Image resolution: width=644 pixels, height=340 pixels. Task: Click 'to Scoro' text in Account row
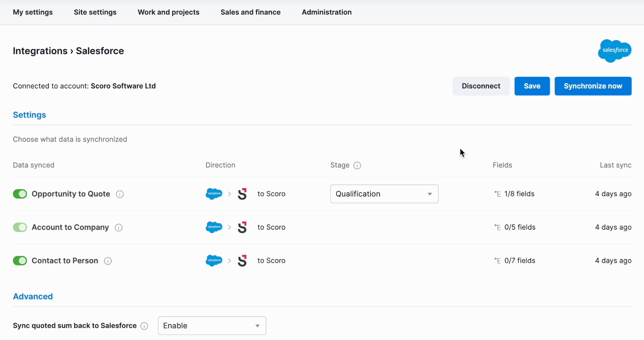click(x=271, y=227)
